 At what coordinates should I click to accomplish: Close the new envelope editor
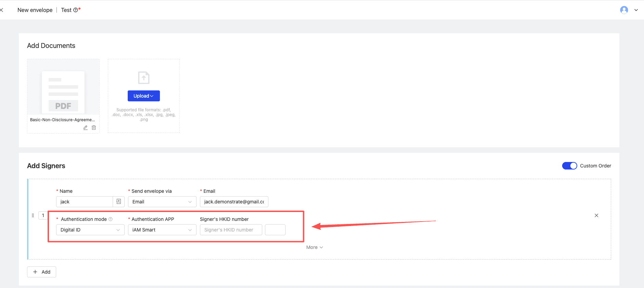[1, 10]
